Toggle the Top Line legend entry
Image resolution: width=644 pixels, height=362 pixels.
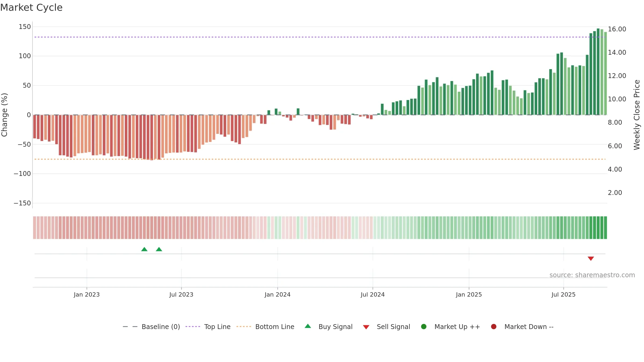pyautogui.click(x=208, y=327)
